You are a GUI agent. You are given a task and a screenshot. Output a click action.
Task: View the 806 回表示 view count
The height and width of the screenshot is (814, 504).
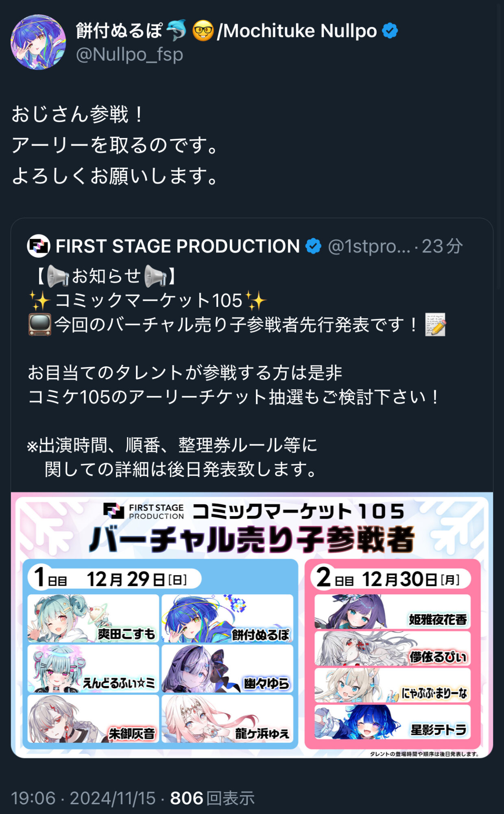tap(212, 798)
